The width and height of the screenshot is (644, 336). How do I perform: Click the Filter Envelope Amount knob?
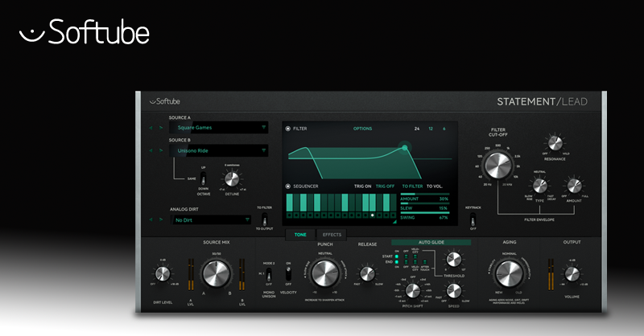(x=574, y=186)
